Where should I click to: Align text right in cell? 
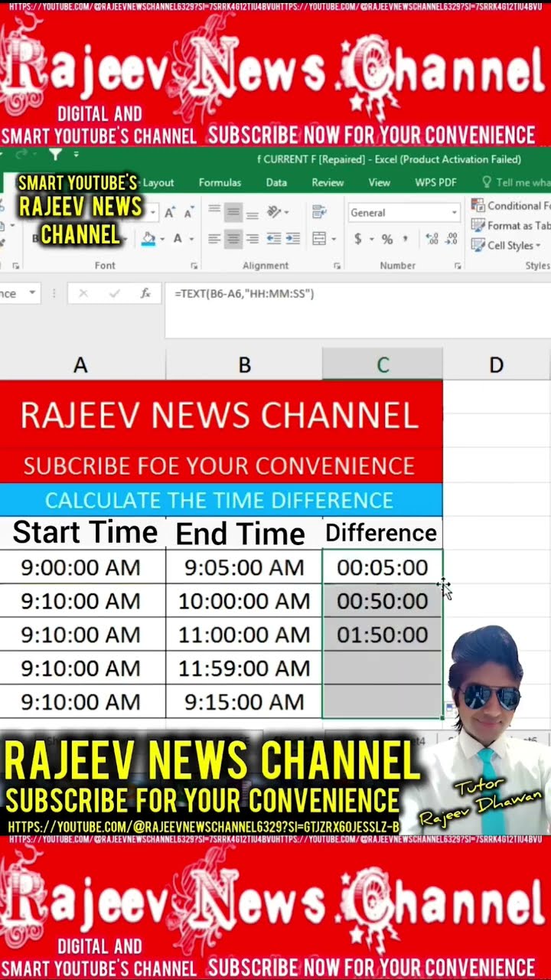pyautogui.click(x=252, y=238)
